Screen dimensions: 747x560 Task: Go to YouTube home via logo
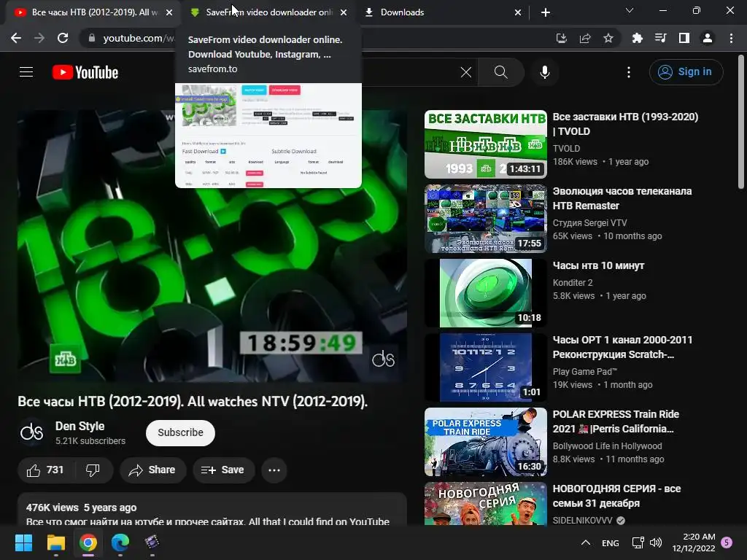85,72
